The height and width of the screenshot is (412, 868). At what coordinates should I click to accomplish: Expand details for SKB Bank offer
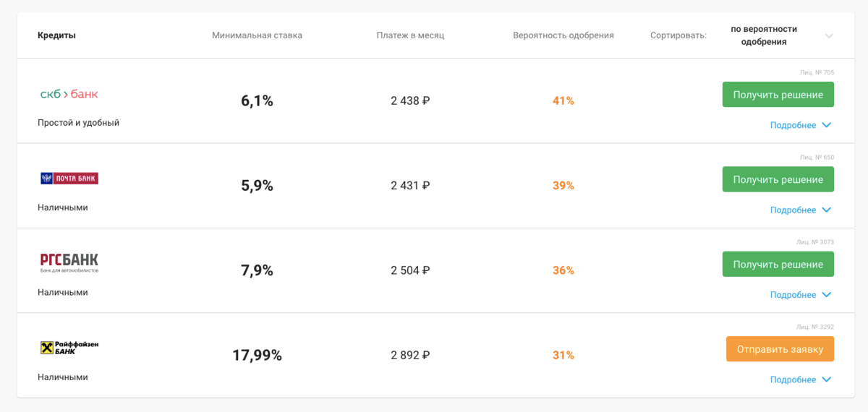[x=801, y=125]
